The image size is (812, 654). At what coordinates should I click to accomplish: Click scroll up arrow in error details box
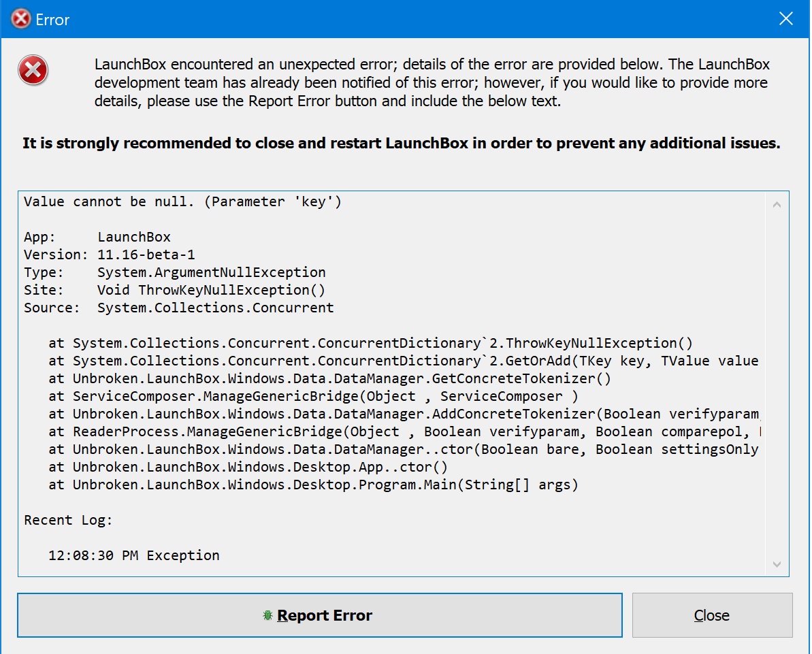(777, 205)
